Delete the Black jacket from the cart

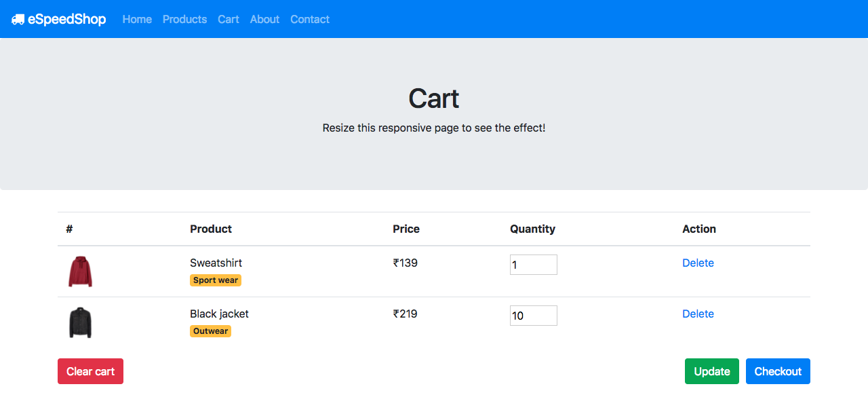(x=698, y=314)
